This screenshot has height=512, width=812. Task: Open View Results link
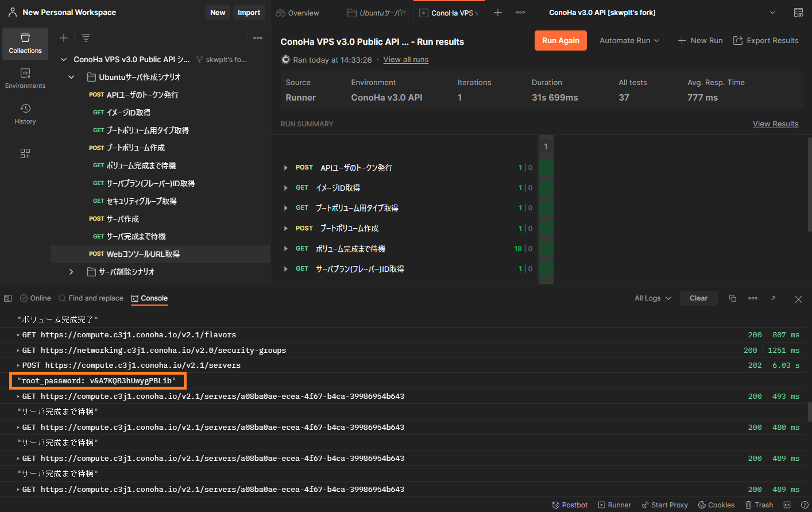tap(776, 124)
